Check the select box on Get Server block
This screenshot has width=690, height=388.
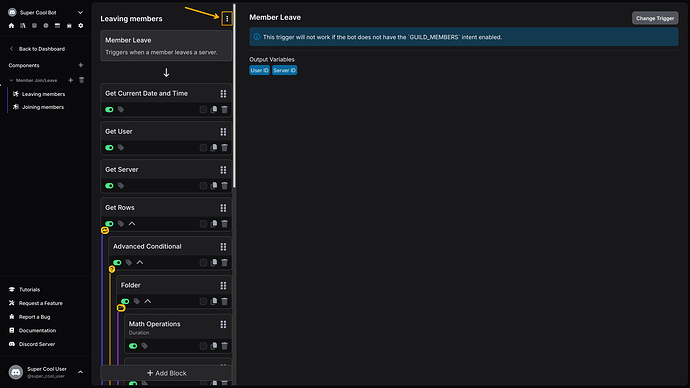pyautogui.click(x=203, y=186)
